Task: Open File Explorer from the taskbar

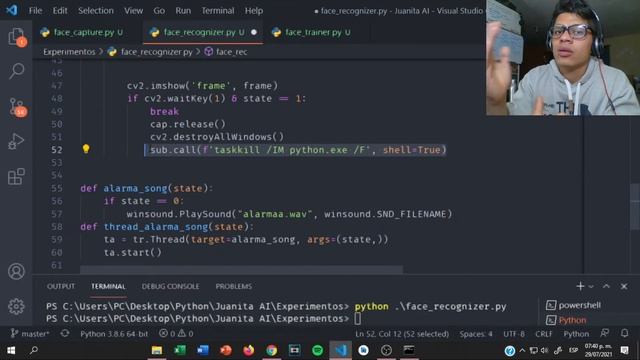Action: (157, 350)
